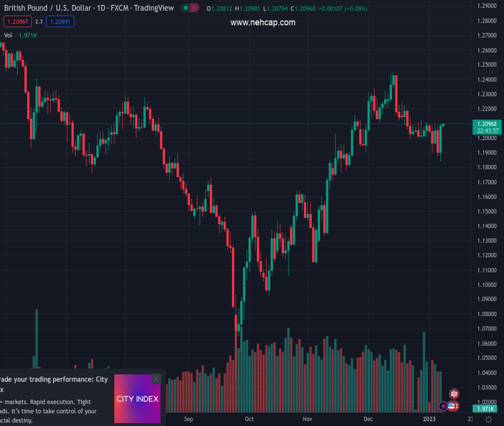Close the City Index ad popup
The width and height of the screenshot is (504, 426).
156,379
